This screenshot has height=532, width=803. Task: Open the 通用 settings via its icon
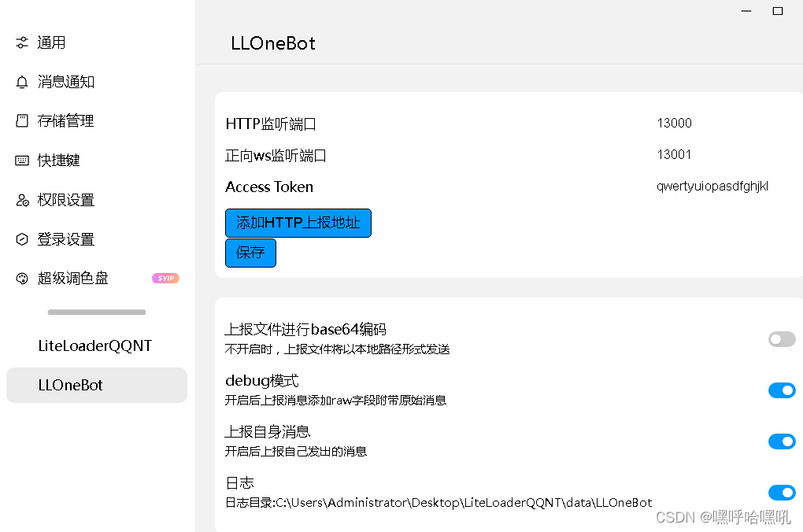tap(21, 42)
